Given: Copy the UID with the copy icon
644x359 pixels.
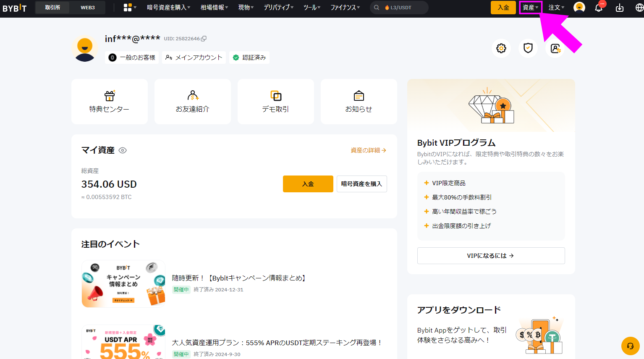Looking at the screenshot, I should (x=204, y=39).
